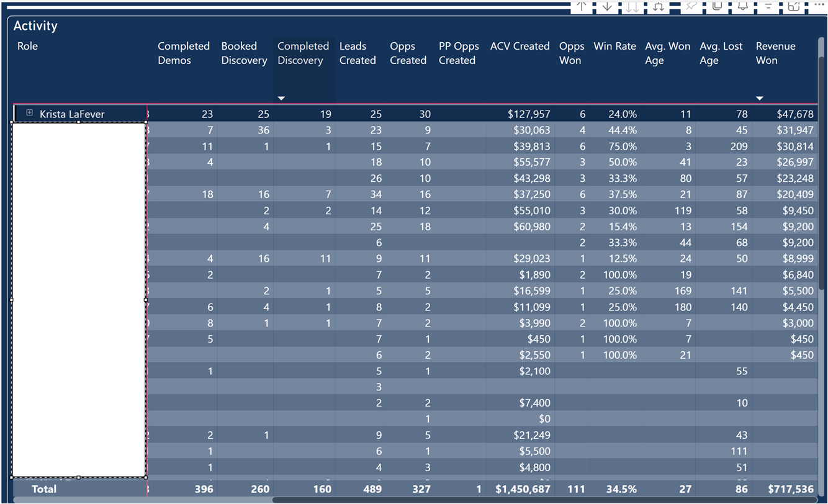Select the $60,980 ACV Created cell
This screenshot has width=828, height=504.
(532, 227)
